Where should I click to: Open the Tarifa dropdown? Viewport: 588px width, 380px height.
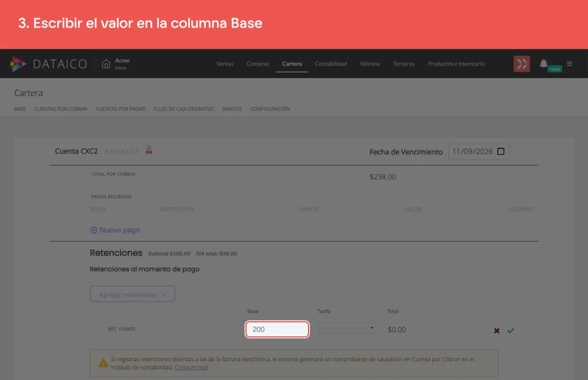pos(347,328)
